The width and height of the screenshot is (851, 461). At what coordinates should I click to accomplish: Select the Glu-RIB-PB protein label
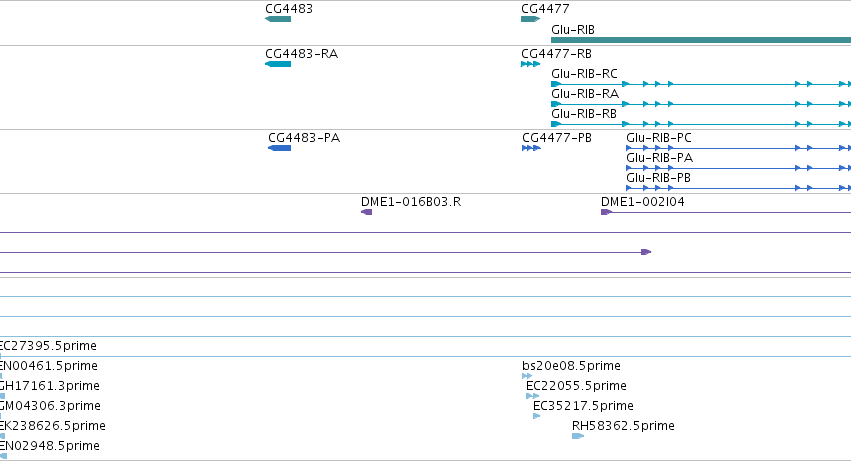[x=658, y=178]
